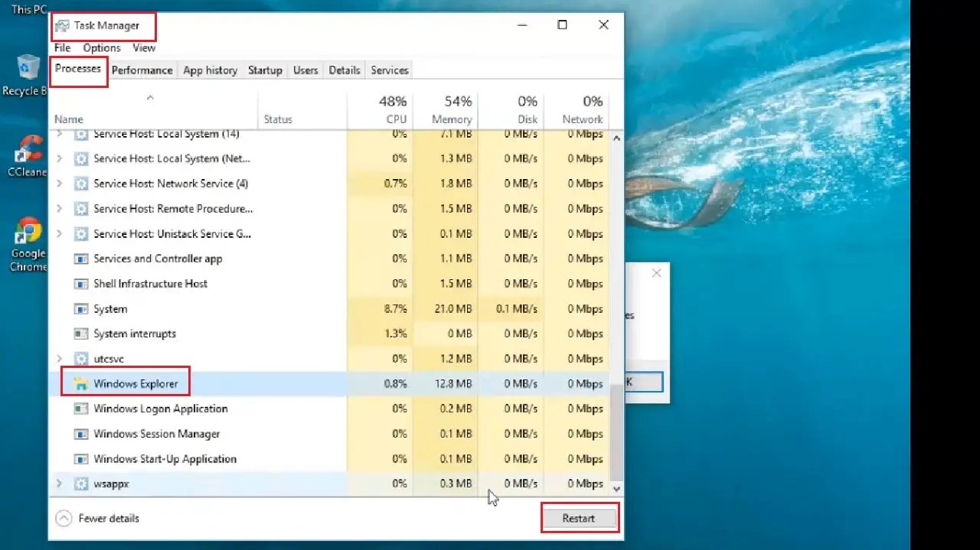The width and height of the screenshot is (980, 550).
Task: Click the Windows Session Manager icon
Action: [82, 434]
